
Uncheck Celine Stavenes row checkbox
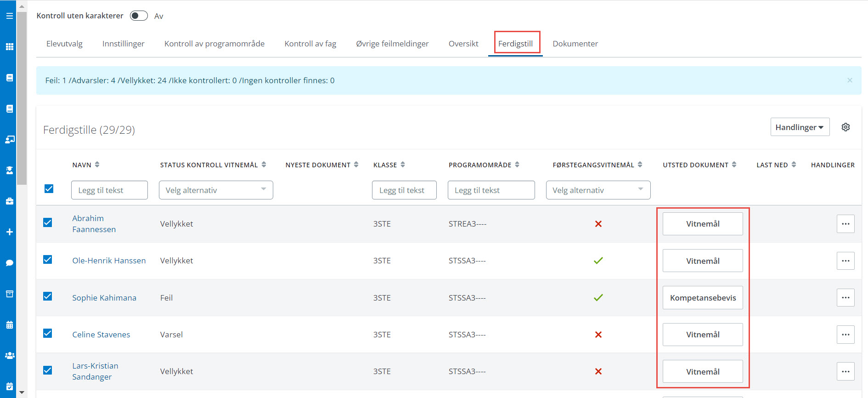click(x=47, y=333)
